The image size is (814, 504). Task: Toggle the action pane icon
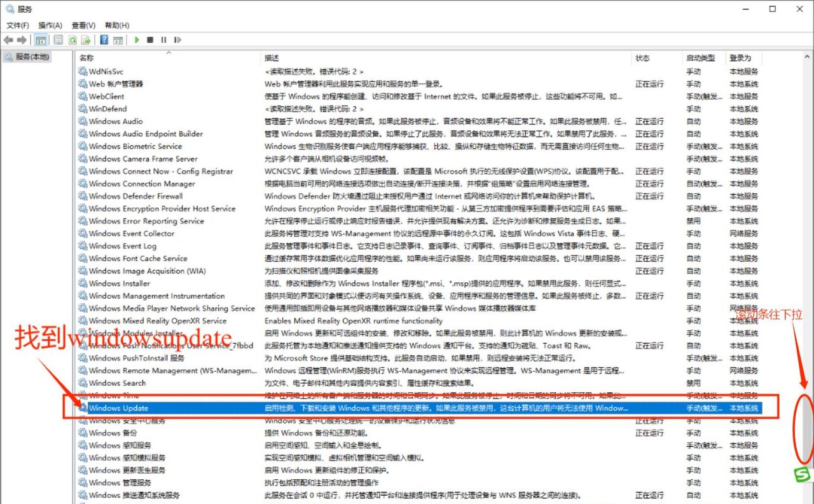[x=119, y=40]
